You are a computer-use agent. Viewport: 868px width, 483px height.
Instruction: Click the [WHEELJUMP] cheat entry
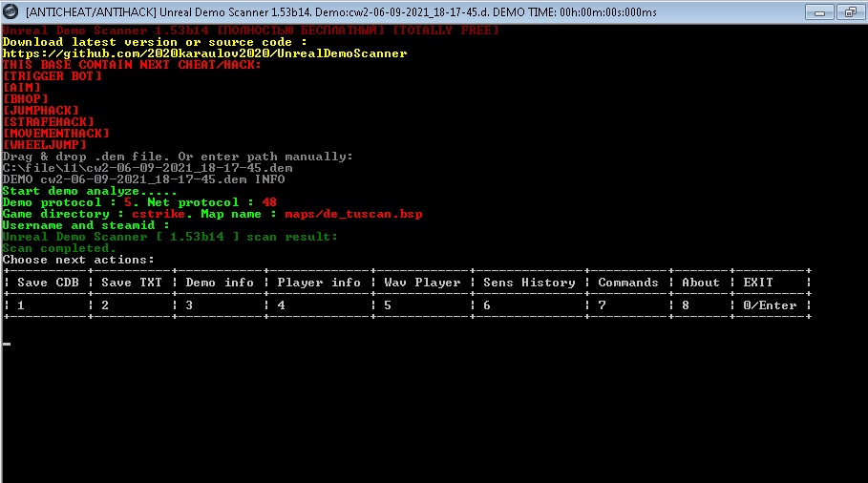pyautogui.click(x=45, y=145)
